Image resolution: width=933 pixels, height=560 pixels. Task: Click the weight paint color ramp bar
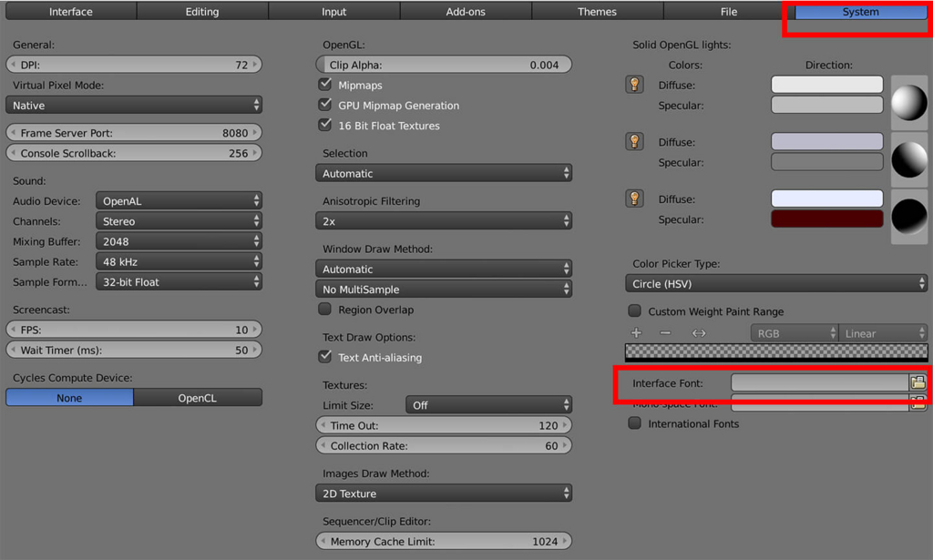click(776, 351)
